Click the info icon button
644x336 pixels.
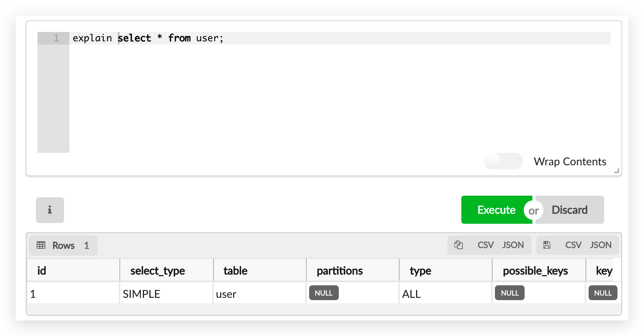pyautogui.click(x=50, y=210)
